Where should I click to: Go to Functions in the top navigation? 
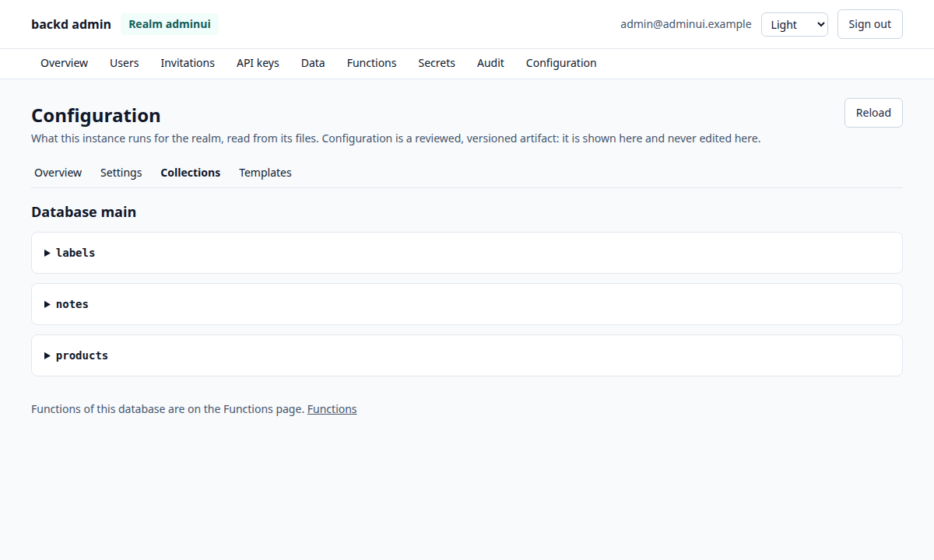point(371,63)
